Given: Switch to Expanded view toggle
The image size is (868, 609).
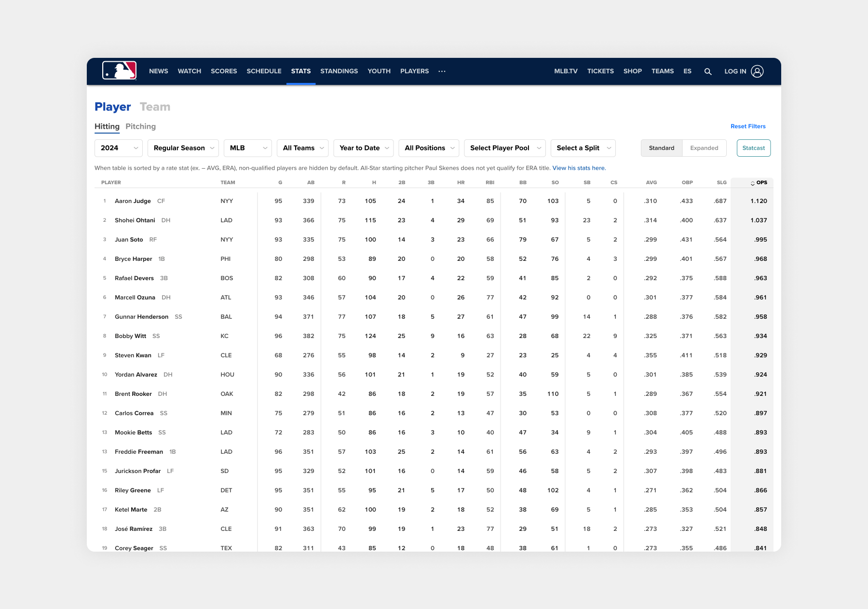Looking at the screenshot, I should pos(704,148).
